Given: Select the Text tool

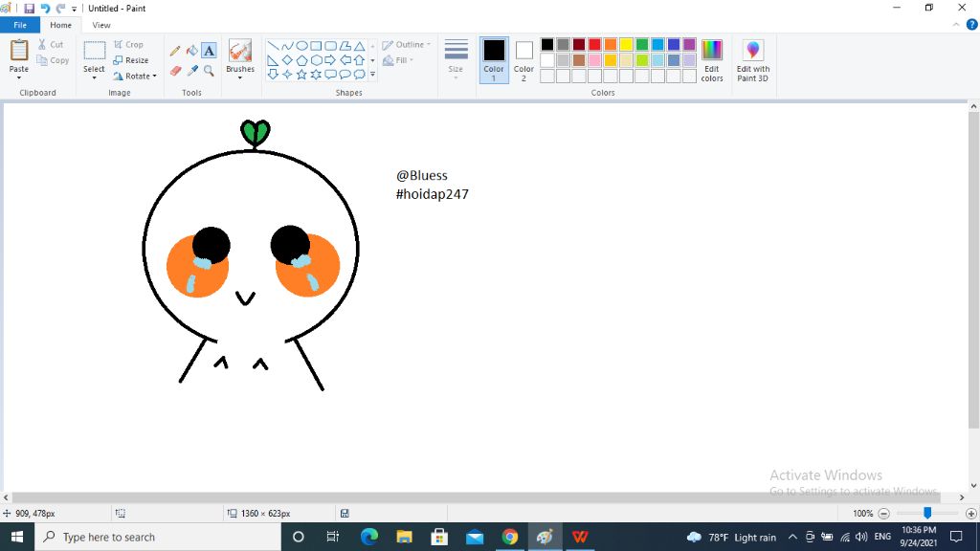Looking at the screenshot, I should click(209, 50).
